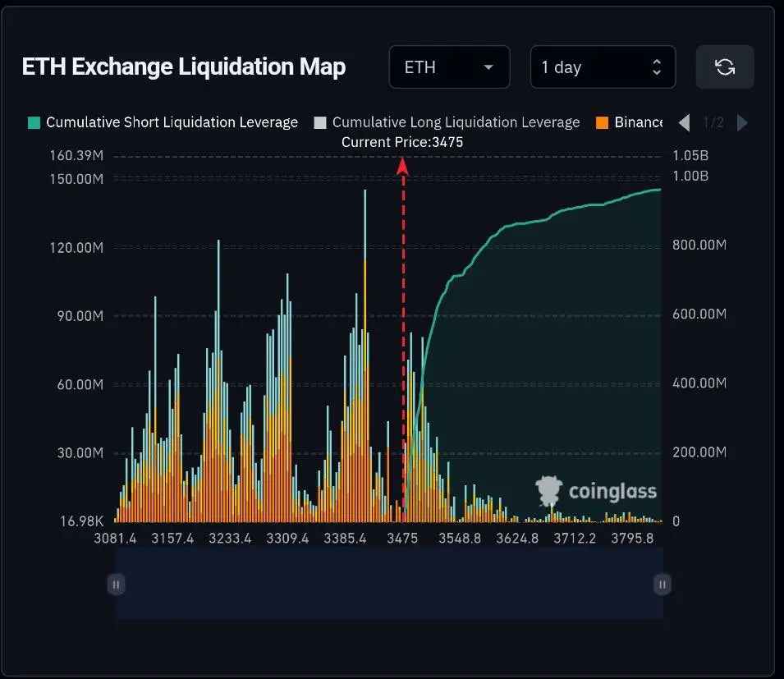Go to previous legend page arrow
This screenshot has height=679, width=784.
685,122
